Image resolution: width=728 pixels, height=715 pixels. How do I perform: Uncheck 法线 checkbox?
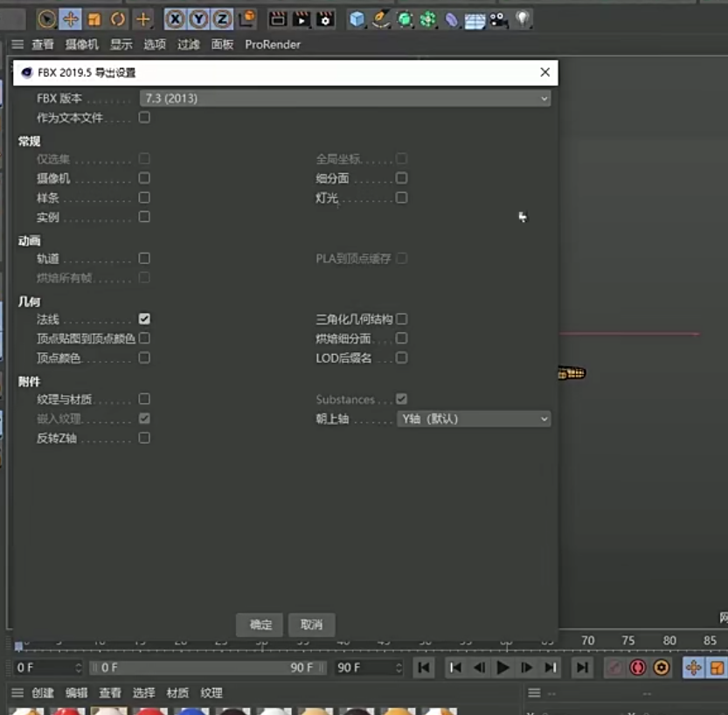tap(144, 318)
